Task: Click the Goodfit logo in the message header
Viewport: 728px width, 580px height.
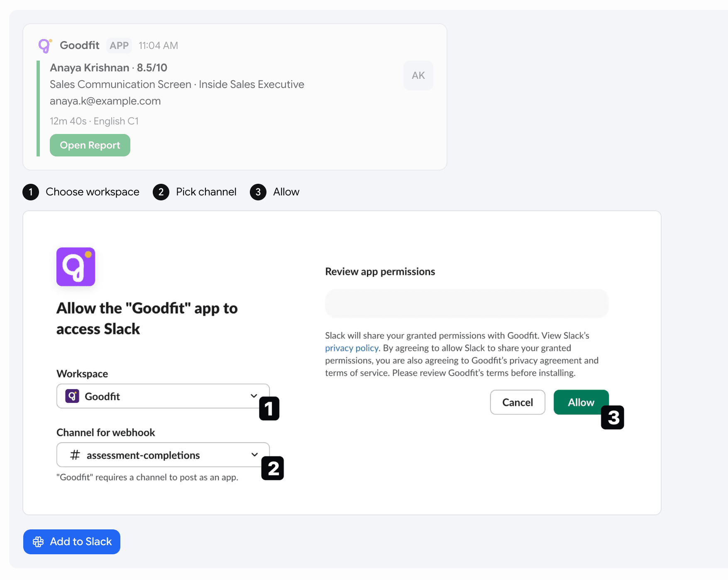Action: pyautogui.click(x=45, y=46)
